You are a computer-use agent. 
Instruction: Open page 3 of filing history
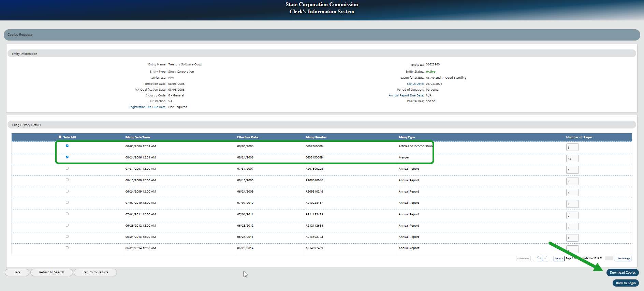point(545,259)
